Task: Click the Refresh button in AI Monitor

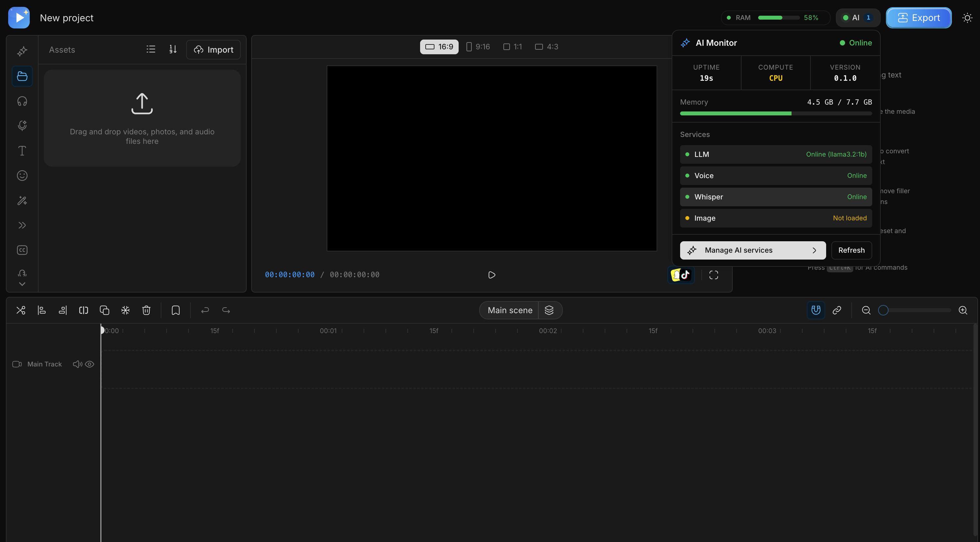Action: 851,250
